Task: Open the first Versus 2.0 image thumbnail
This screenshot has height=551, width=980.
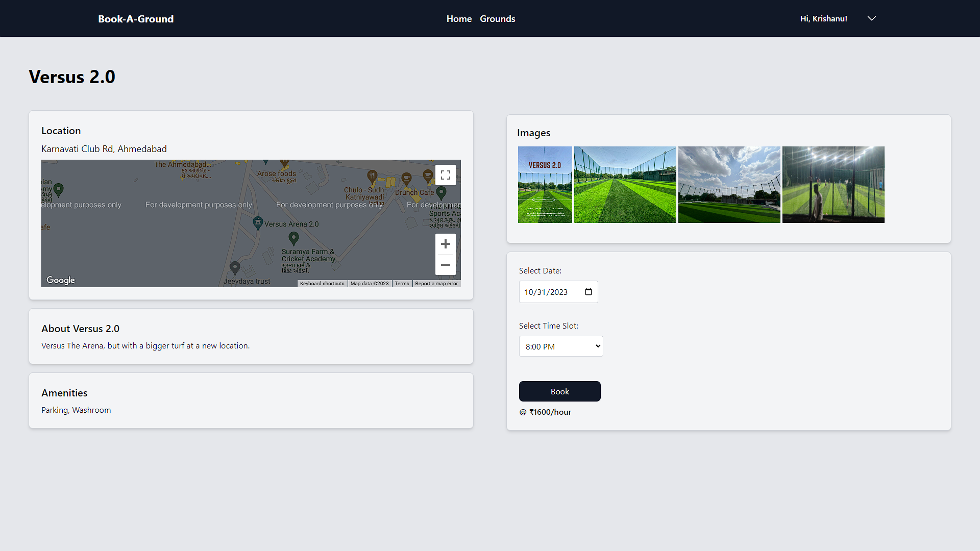Action: [x=545, y=184]
